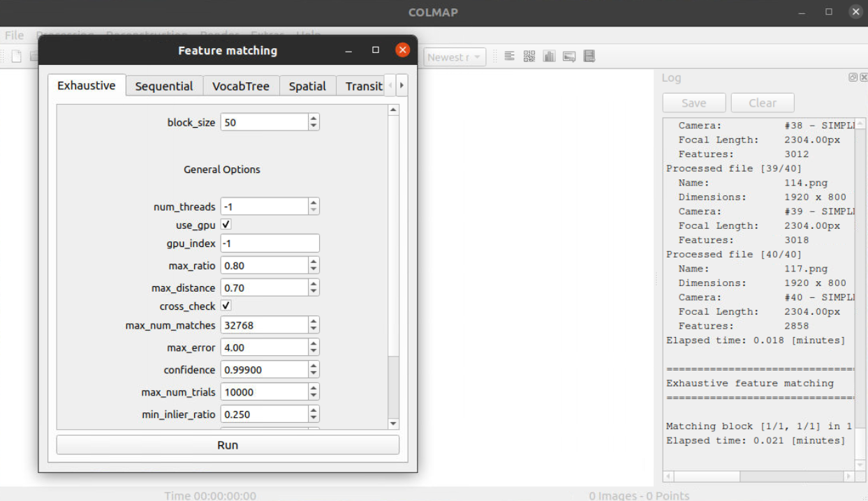Open the File menu

pyautogui.click(x=14, y=35)
